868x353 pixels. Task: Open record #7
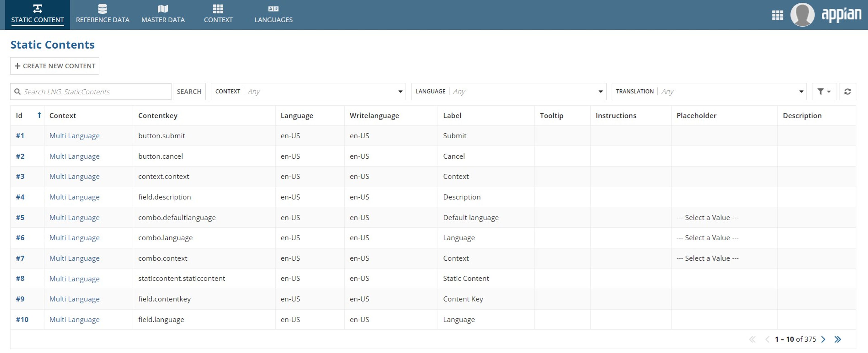pyautogui.click(x=20, y=258)
